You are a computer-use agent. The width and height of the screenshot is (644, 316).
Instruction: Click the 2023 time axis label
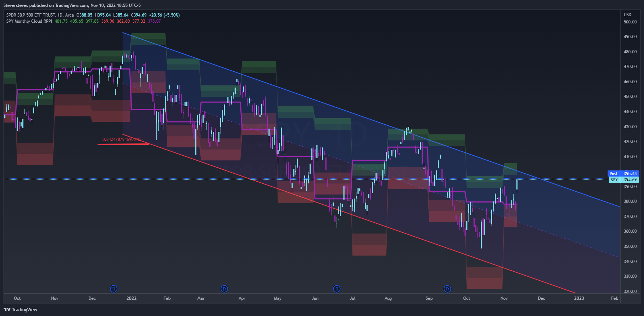click(x=579, y=298)
